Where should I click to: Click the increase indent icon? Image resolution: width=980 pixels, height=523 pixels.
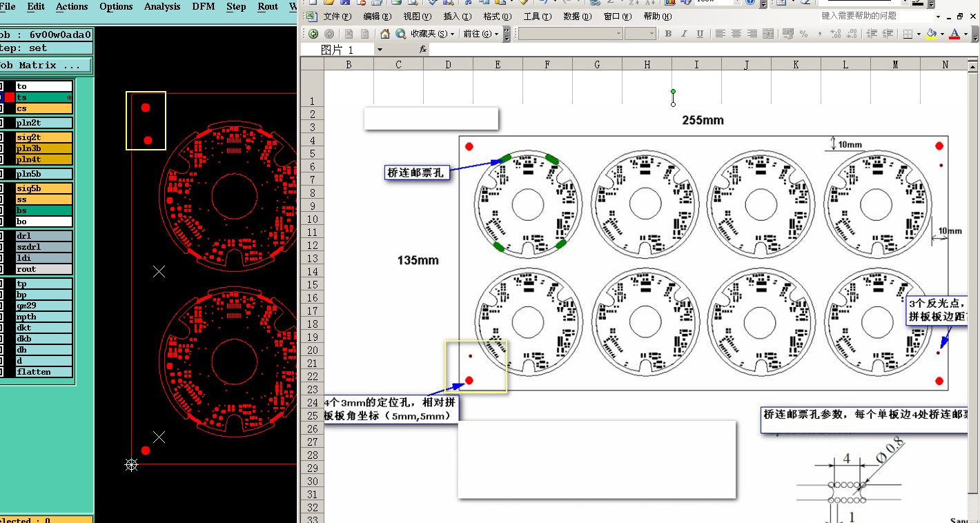888,33
